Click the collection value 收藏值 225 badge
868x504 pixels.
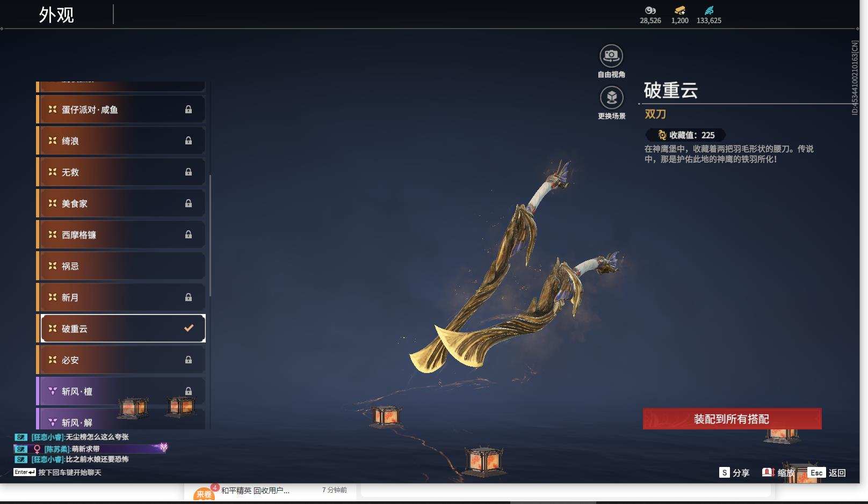[x=686, y=135]
